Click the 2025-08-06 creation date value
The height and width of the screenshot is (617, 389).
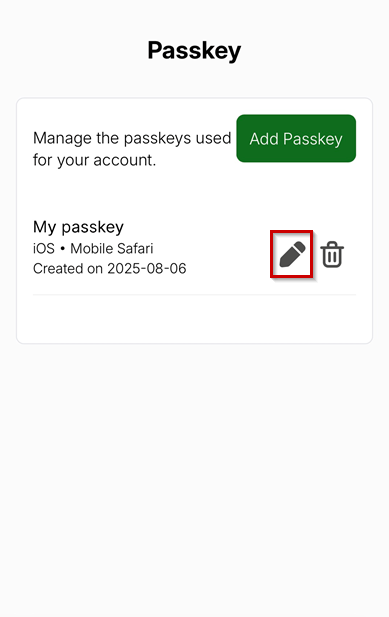[147, 268]
